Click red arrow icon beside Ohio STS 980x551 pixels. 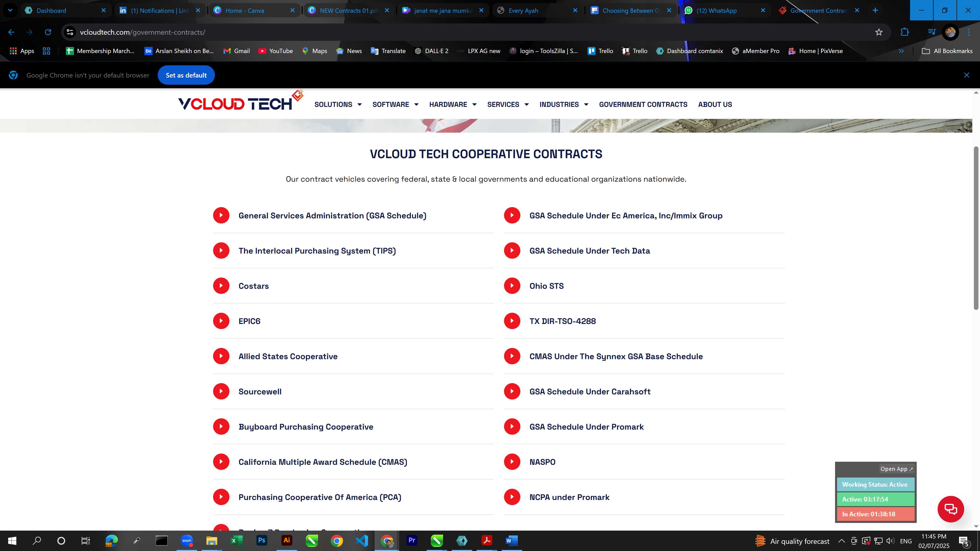[x=512, y=286]
